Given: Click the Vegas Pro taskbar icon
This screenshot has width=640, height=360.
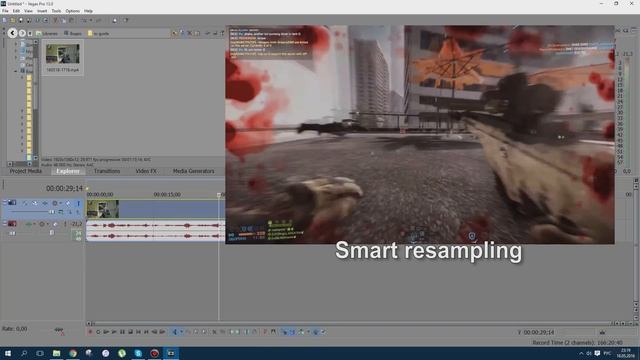Looking at the screenshot, I should coord(171,353).
